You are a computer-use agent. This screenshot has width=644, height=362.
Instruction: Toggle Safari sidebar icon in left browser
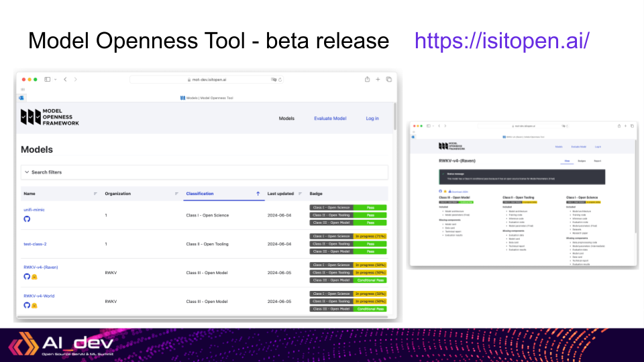pos(48,79)
